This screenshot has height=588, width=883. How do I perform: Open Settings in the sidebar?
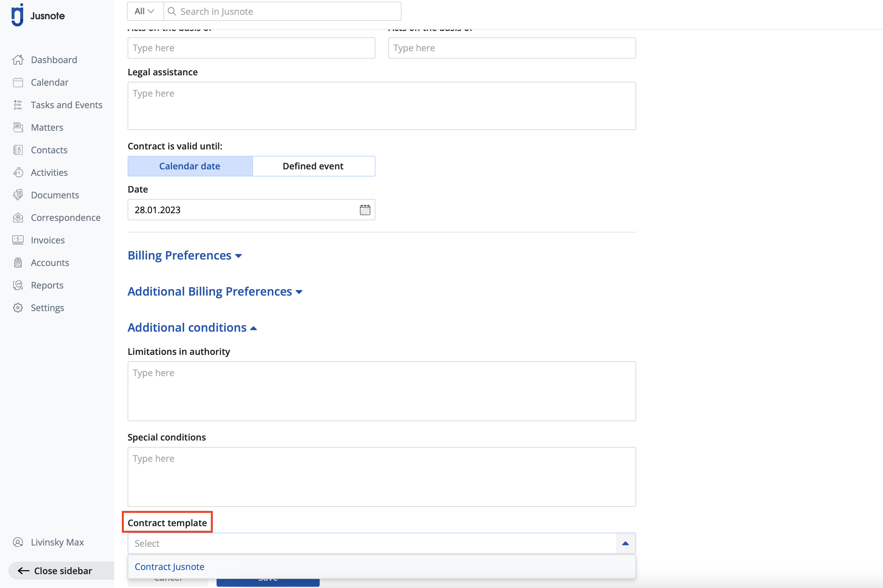pyautogui.click(x=47, y=308)
